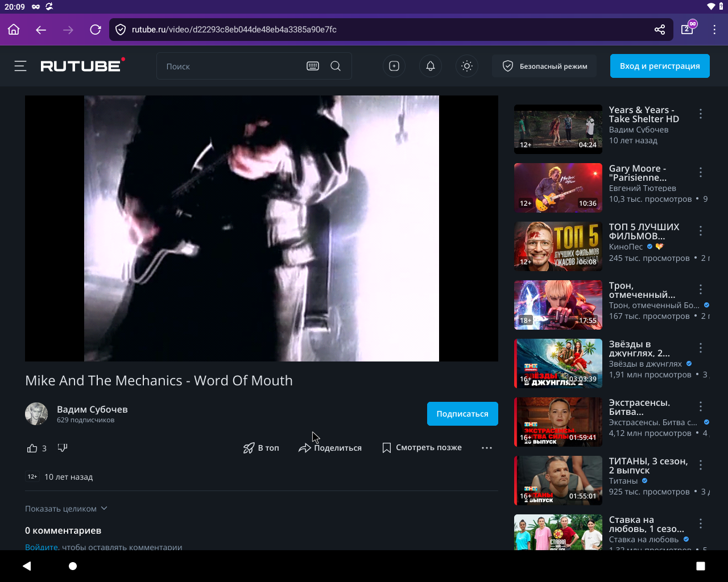Open the notifications bell
Screen dimensions: 728x582
431,66
